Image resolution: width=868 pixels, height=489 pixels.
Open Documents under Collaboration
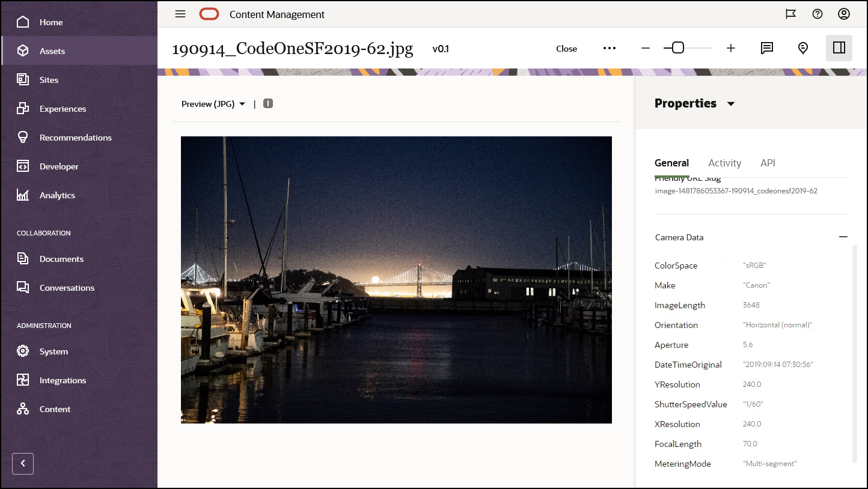tap(61, 259)
